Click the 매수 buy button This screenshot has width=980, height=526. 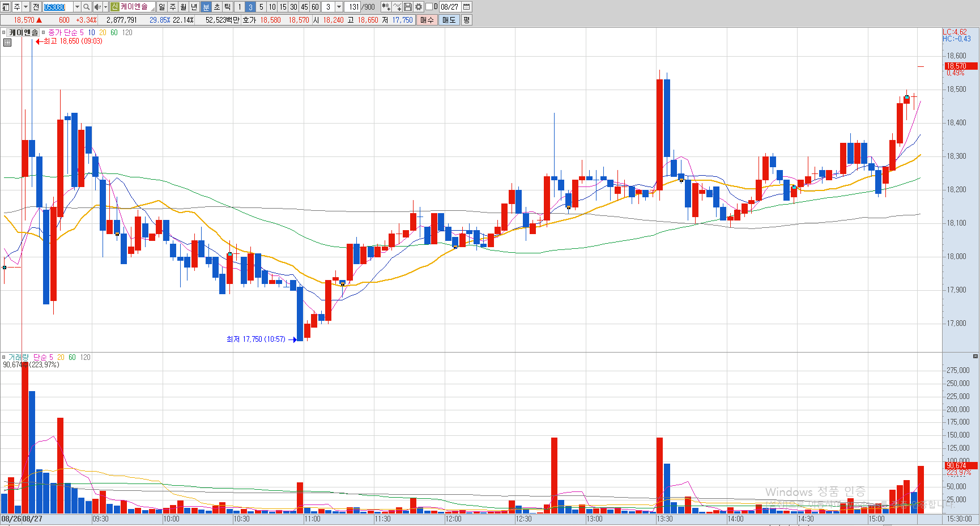427,20
